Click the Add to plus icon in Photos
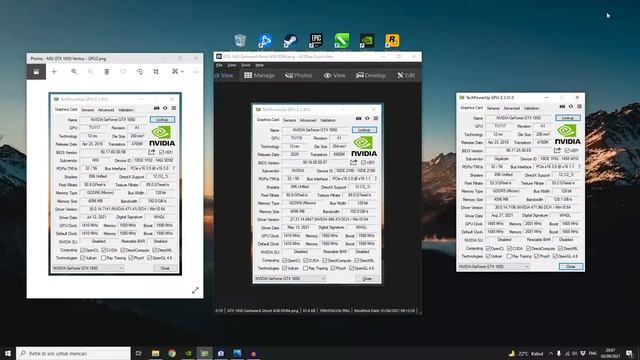Image resolution: width=640 pixels, height=360 pixels. [54, 72]
